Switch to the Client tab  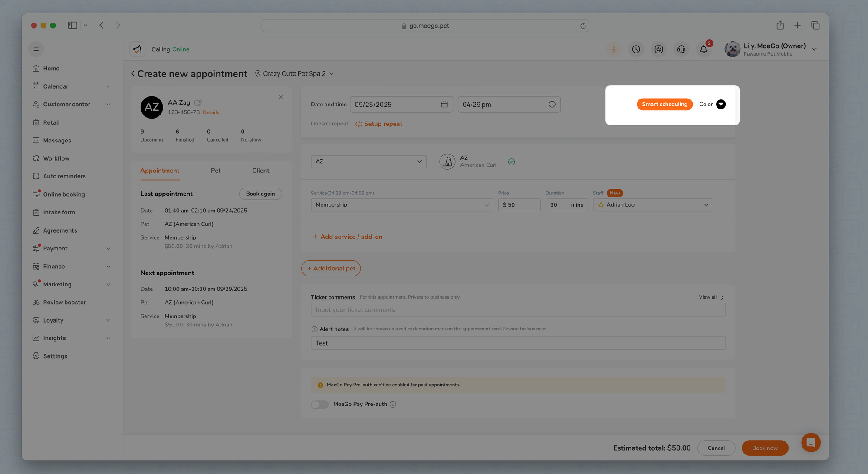tap(260, 171)
